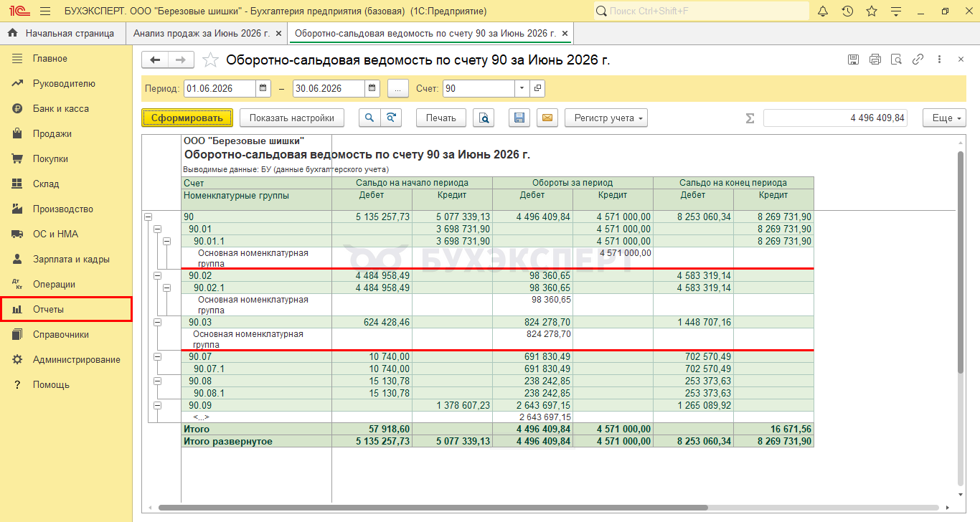
Task: Open notifications bell icon
Action: coord(823,11)
